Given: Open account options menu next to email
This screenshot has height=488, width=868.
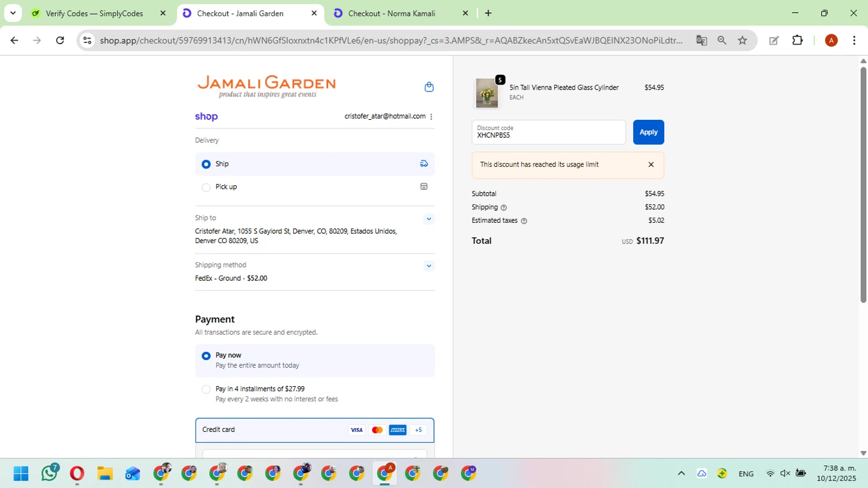Looking at the screenshot, I should point(431,116).
